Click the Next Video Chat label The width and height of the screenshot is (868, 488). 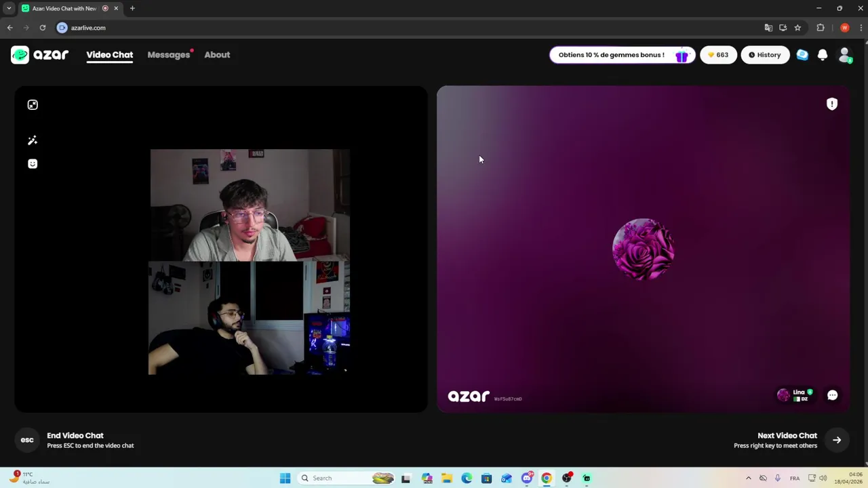tap(787, 436)
